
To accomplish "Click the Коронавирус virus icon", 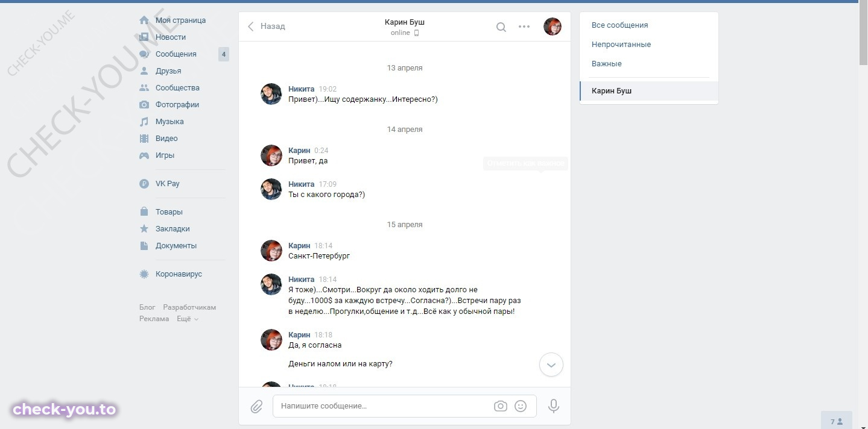I will 144,274.
